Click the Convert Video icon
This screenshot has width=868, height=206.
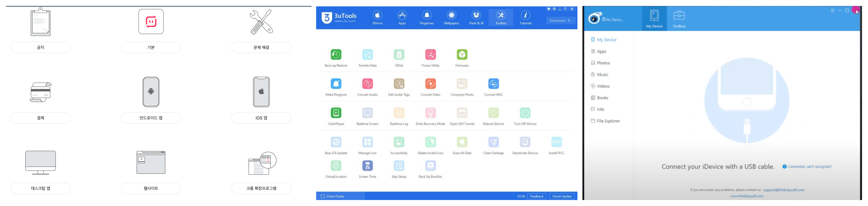[x=430, y=84]
